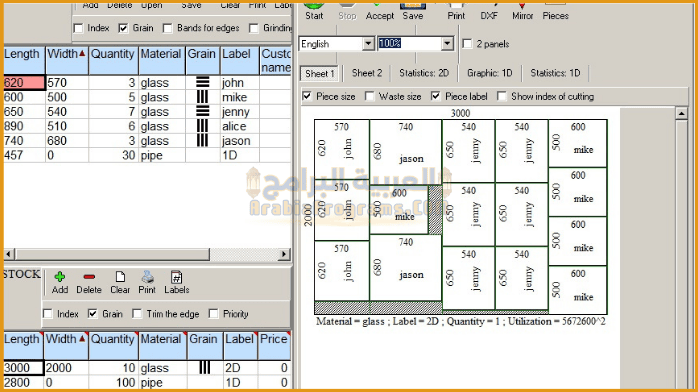
Task: Click stock Price column header
Action: [x=275, y=345]
